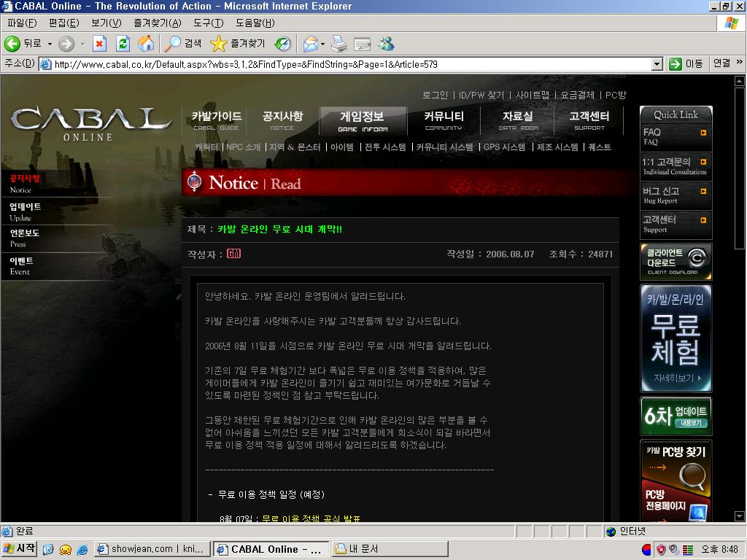Viewport: 747px width, 560px height.
Task: Open 즐겨찾기 star favorites button
Action: 237,44
